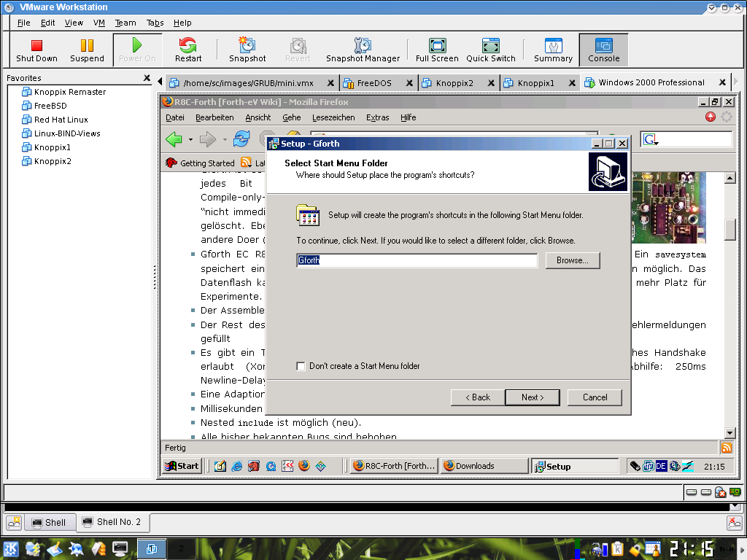Restart the virtual machine
Screen dimensions: 747x560
(x=187, y=50)
